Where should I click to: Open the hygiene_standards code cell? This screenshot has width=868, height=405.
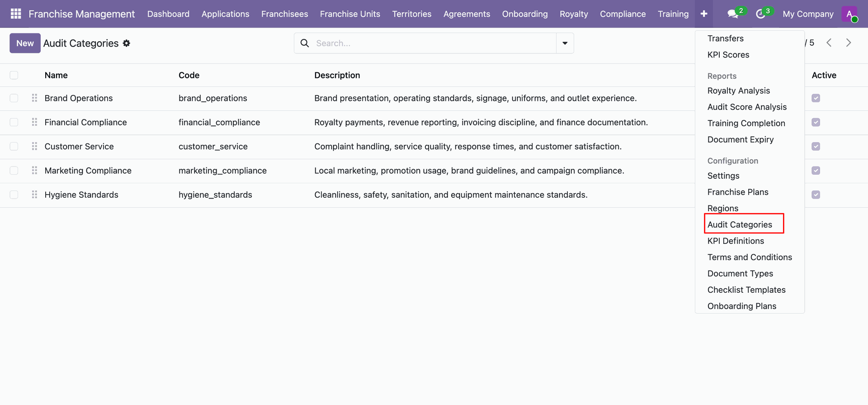pyautogui.click(x=215, y=195)
